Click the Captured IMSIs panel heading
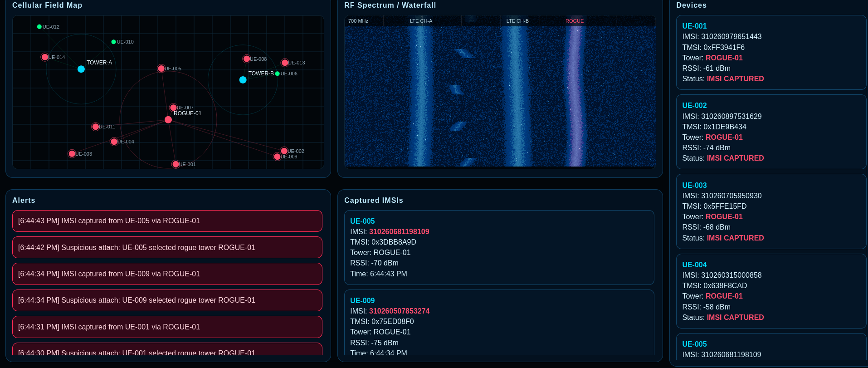 [x=374, y=200]
